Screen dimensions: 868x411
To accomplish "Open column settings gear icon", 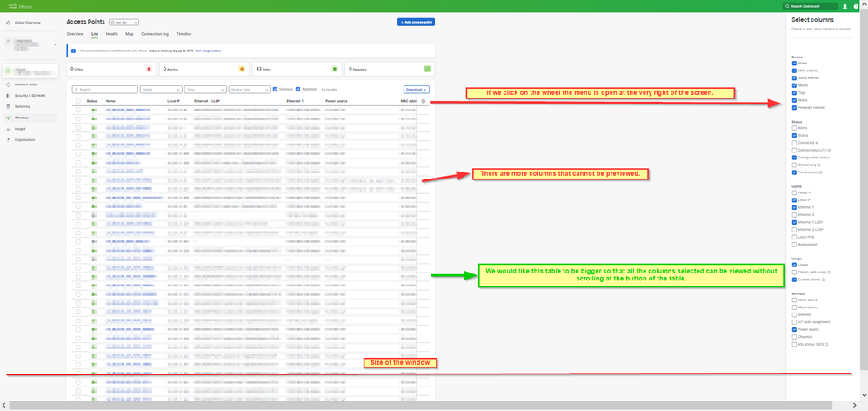I will (424, 101).
